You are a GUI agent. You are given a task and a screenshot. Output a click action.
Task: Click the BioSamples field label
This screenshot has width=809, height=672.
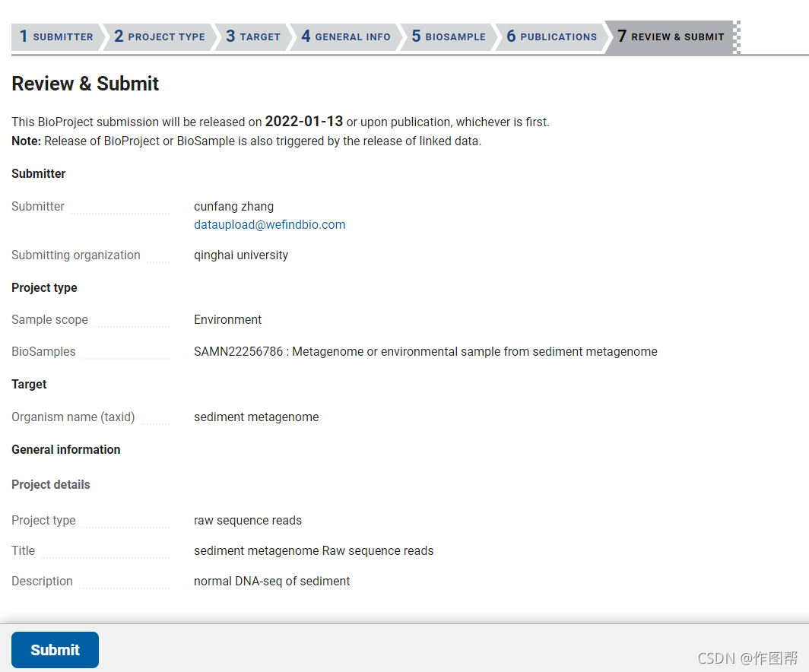coord(43,352)
